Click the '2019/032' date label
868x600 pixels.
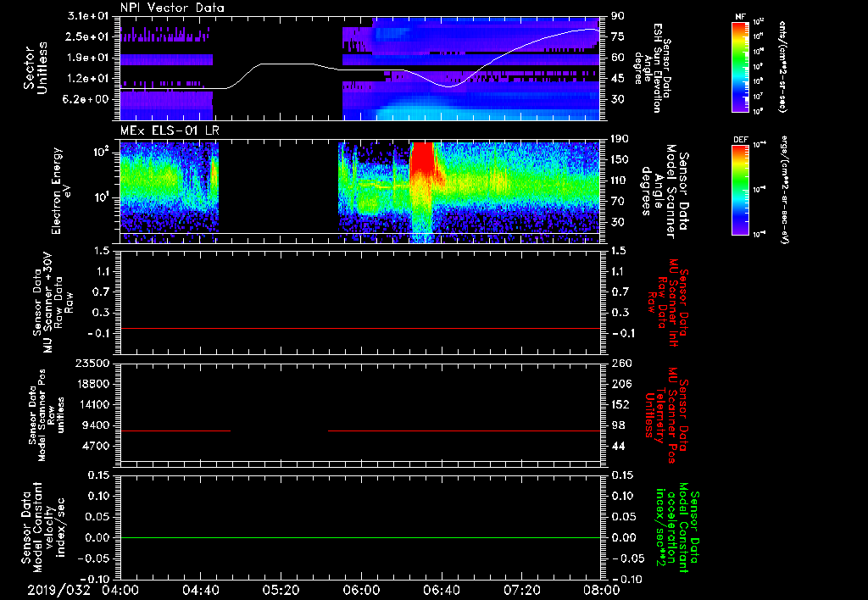click(58, 590)
